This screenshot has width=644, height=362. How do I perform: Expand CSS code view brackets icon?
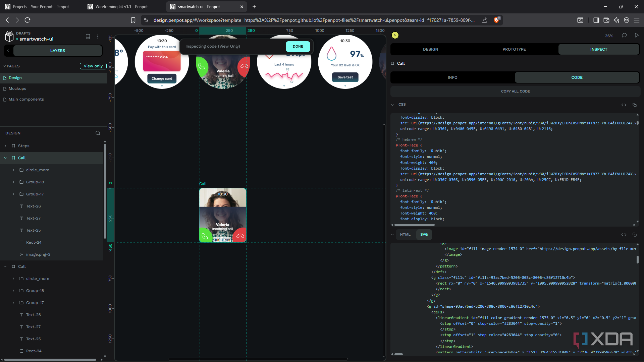tap(624, 105)
